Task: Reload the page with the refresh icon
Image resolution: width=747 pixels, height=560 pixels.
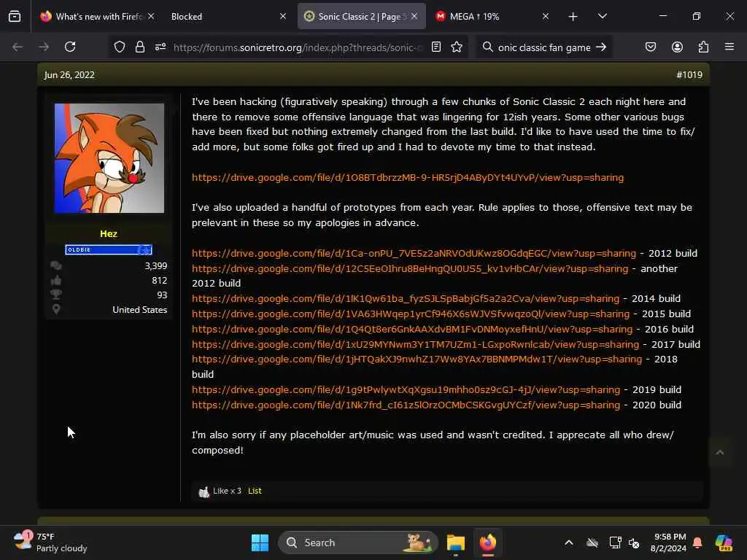Action: (x=70, y=47)
